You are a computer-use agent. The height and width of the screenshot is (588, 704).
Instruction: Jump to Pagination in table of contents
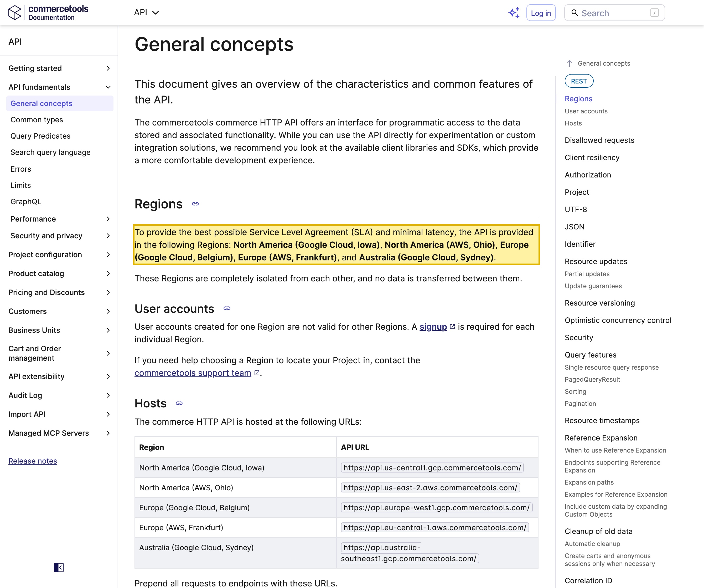[x=580, y=403]
